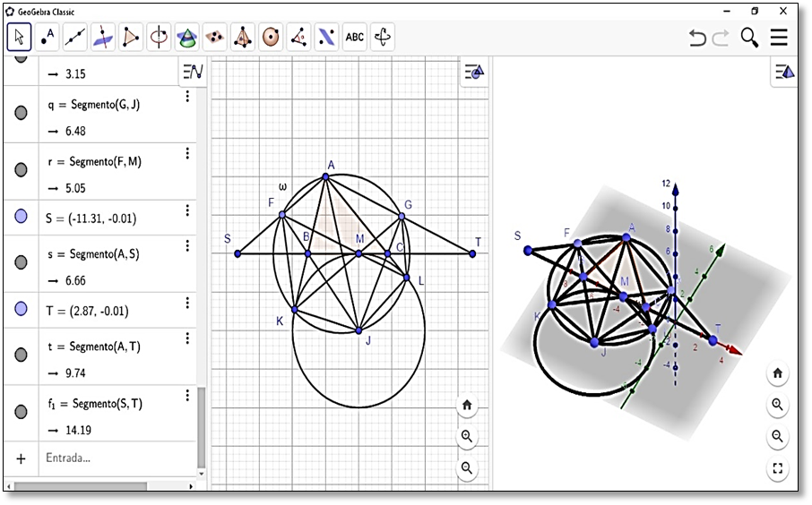
Task: Zoom out on the 3D graphics view
Action: tap(777, 436)
